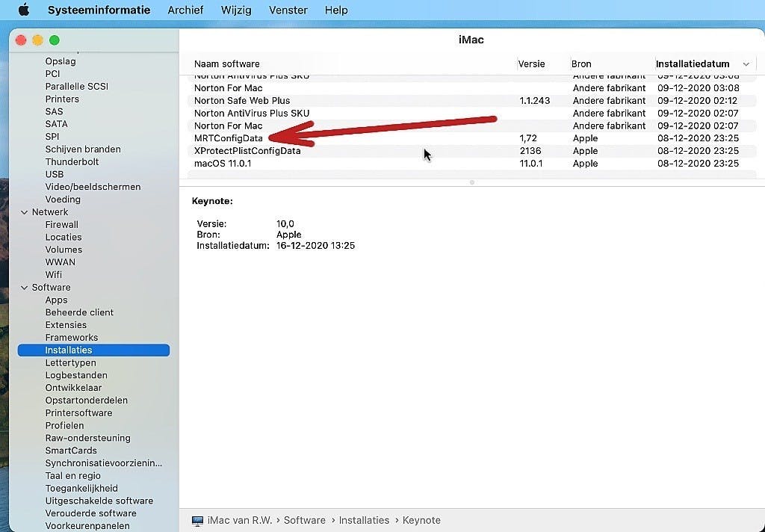This screenshot has height=532, width=765.
Task: Click the iMac icon in the breadcrumb bar
Action: click(197, 520)
